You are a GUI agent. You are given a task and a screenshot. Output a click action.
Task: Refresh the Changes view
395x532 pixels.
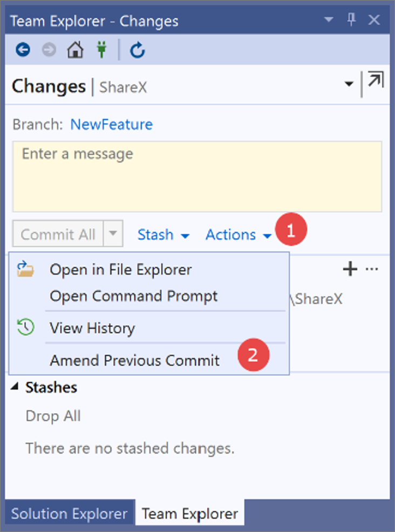[138, 50]
